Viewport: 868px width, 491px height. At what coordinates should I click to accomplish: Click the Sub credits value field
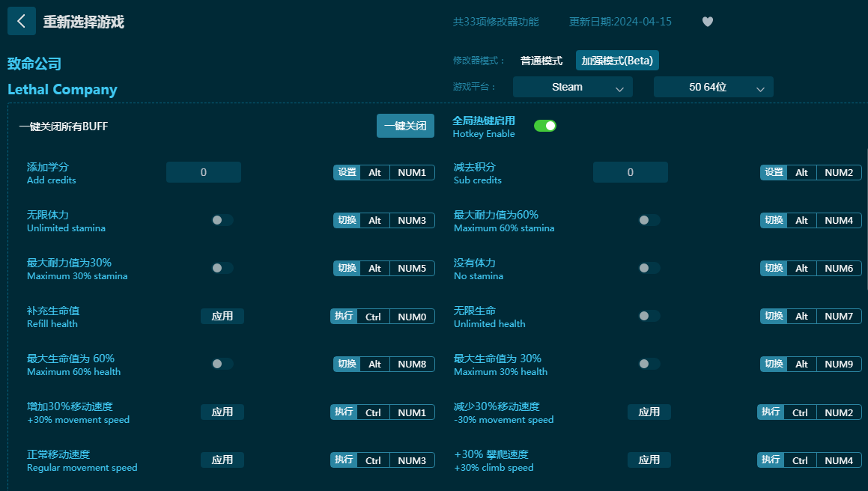pos(631,172)
